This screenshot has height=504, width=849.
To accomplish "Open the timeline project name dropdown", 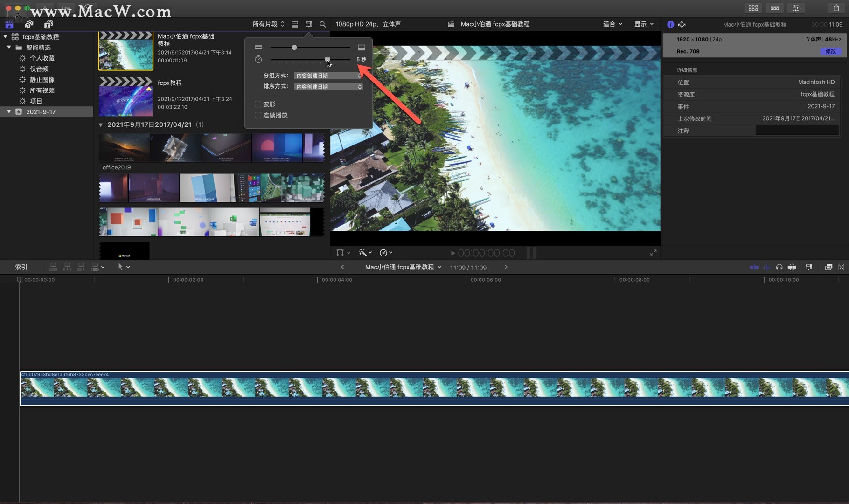I will point(403,267).
